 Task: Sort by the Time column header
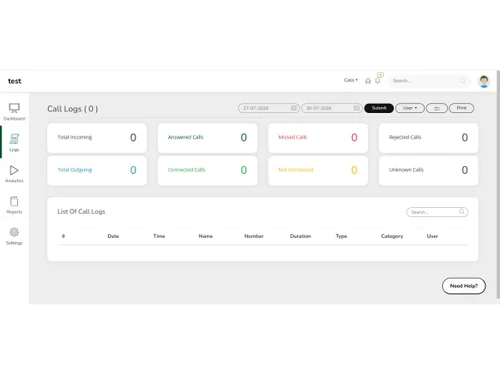coord(159,236)
